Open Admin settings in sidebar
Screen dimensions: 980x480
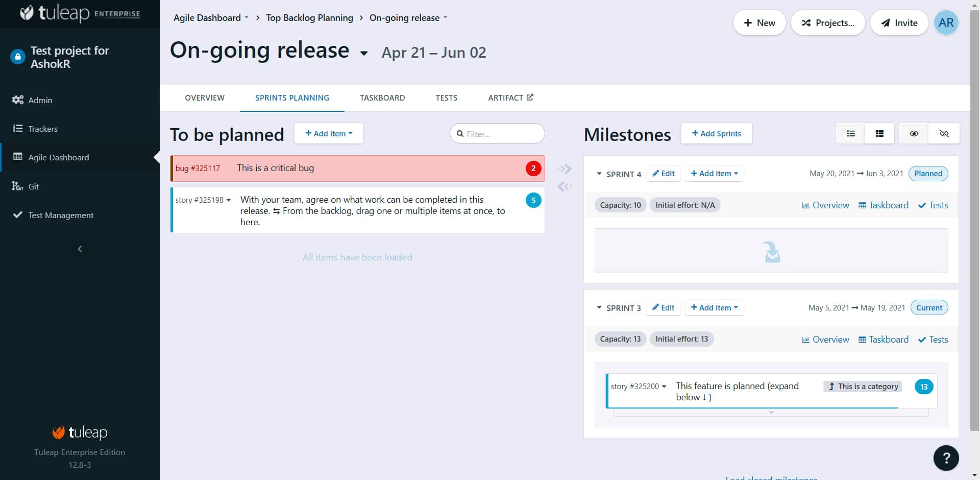tap(40, 100)
